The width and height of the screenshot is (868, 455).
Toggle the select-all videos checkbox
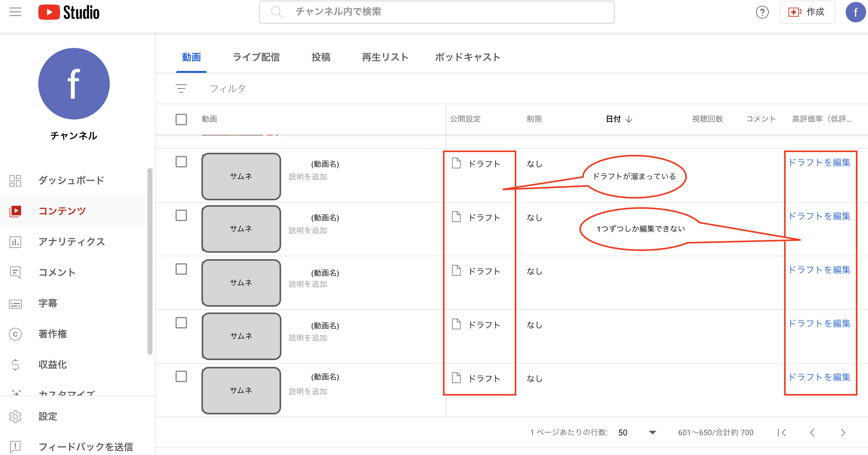(x=181, y=119)
